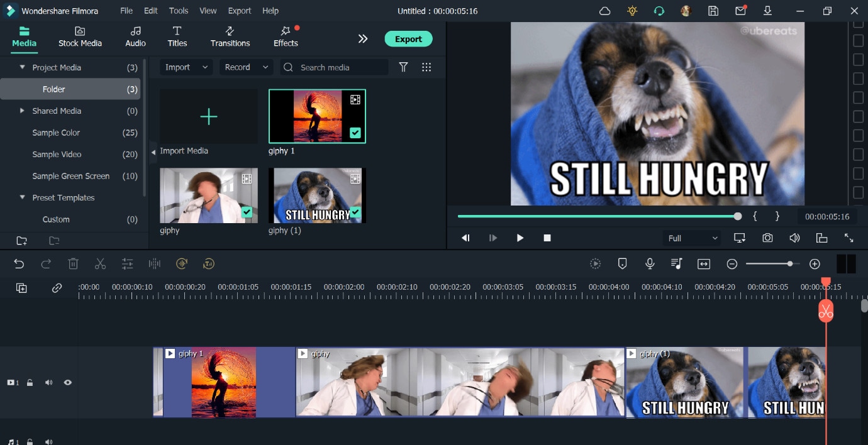Play the preview video
Image resolution: width=868 pixels, height=445 pixels.
520,238
